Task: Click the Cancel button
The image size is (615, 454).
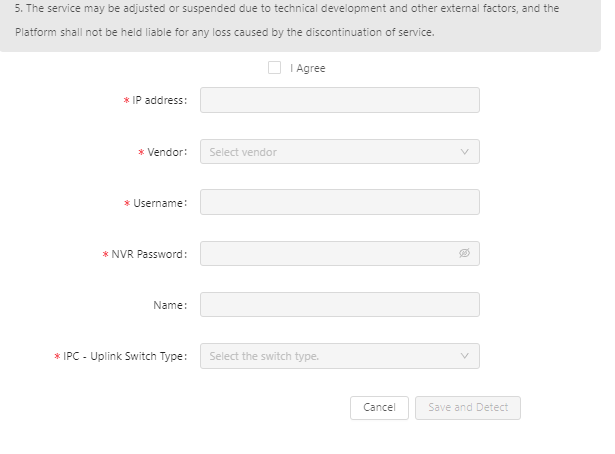Action: [379, 408]
